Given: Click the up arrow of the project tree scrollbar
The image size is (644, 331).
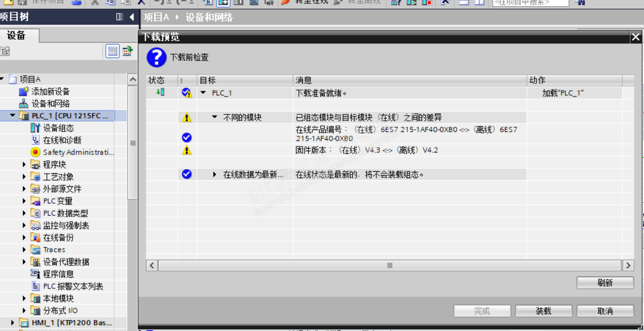Looking at the screenshot, I should point(132,79).
